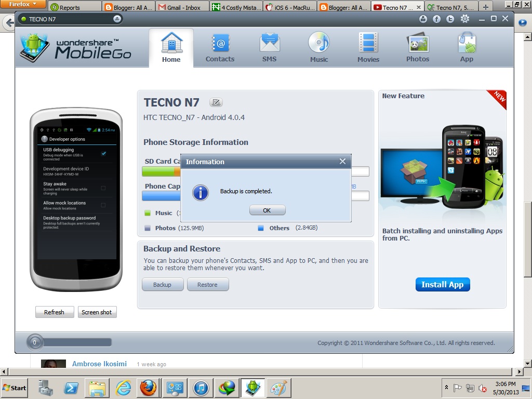Viewport: 532px width, 399px height.
Task: Click the Install App button
Action: pos(443,284)
